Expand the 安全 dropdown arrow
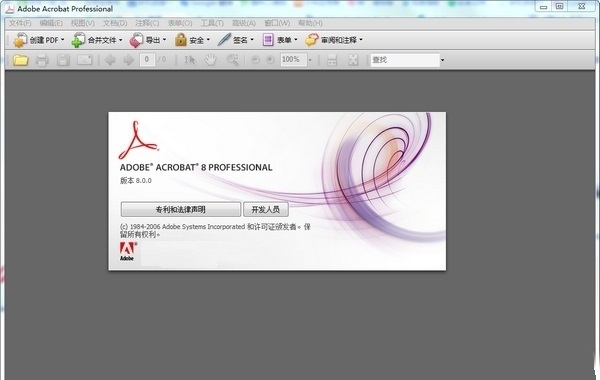The image size is (600, 380). point(209,39)
